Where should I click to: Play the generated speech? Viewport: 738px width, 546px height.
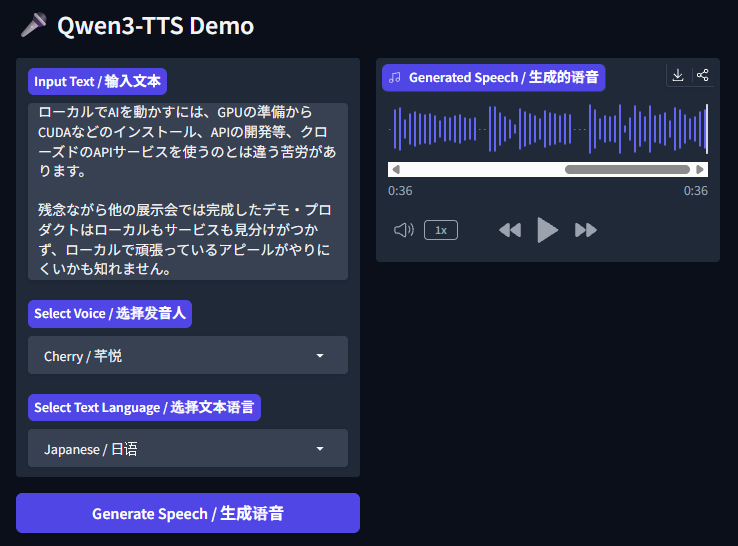click(547, 230)
